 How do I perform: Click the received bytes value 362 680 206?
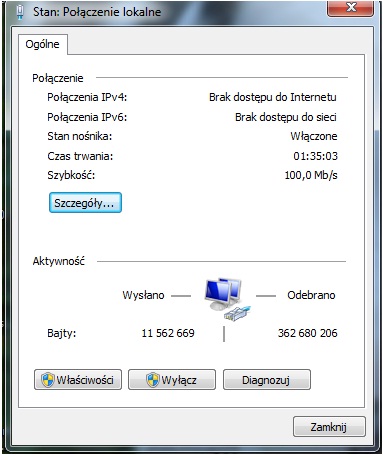(307, 333)
